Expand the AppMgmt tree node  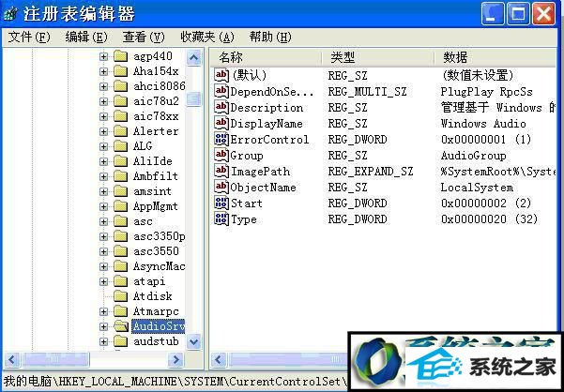coord(103,206)
